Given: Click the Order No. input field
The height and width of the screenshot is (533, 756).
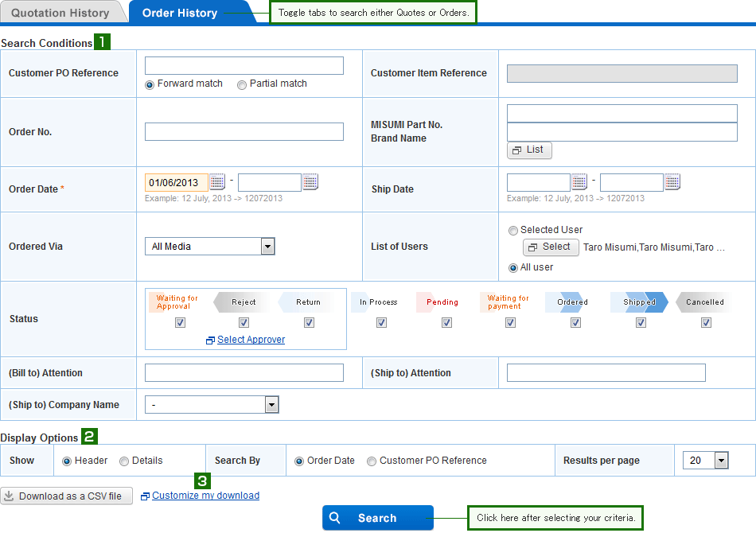Looking at the screenshot, I should tap(244, 132).
